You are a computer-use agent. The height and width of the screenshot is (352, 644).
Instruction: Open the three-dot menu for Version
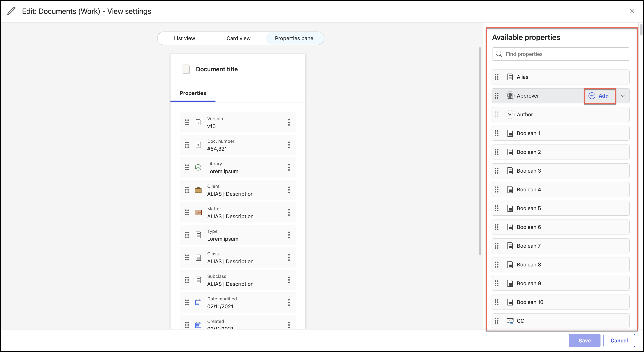289,122
